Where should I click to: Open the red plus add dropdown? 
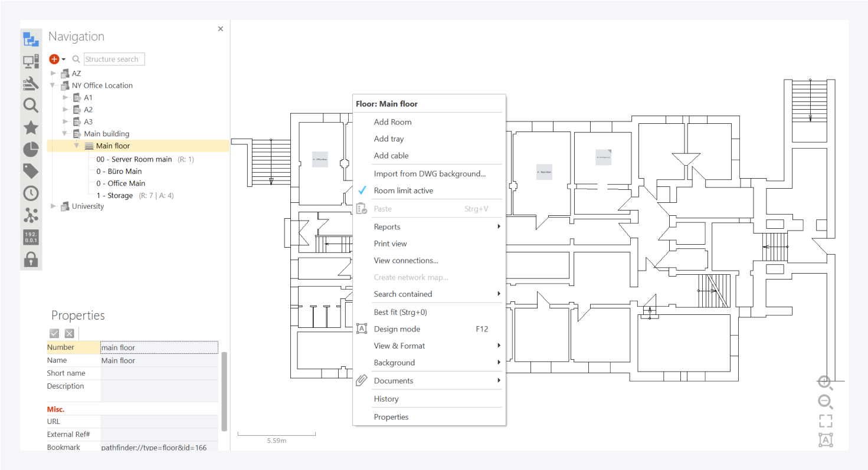coord(57,59)
